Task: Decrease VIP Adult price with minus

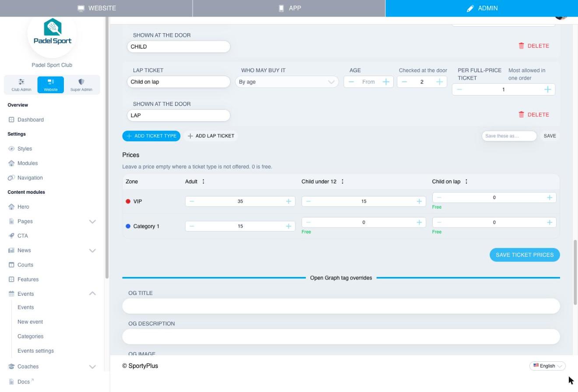Action: pos(192,201)
